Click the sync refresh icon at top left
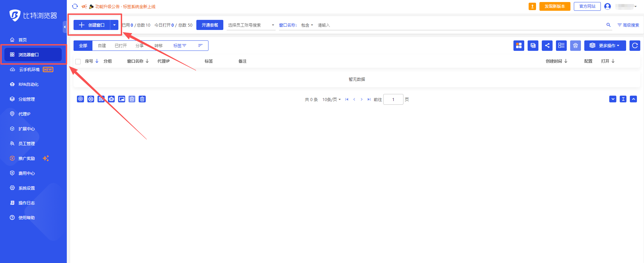 pyautogui.click(x=75, y=6)
